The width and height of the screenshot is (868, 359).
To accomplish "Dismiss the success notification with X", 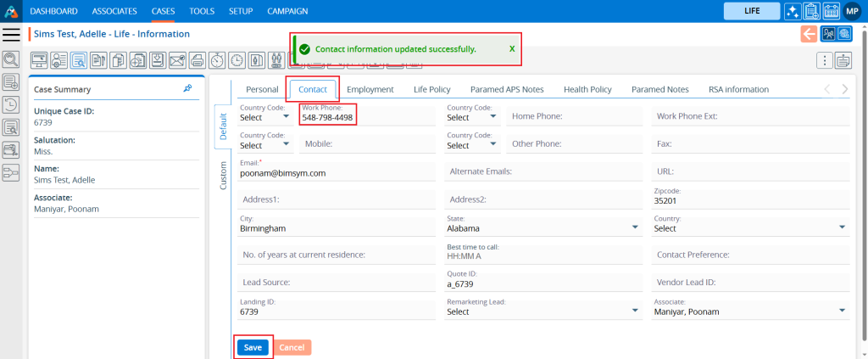I will [x=512, y=49].
